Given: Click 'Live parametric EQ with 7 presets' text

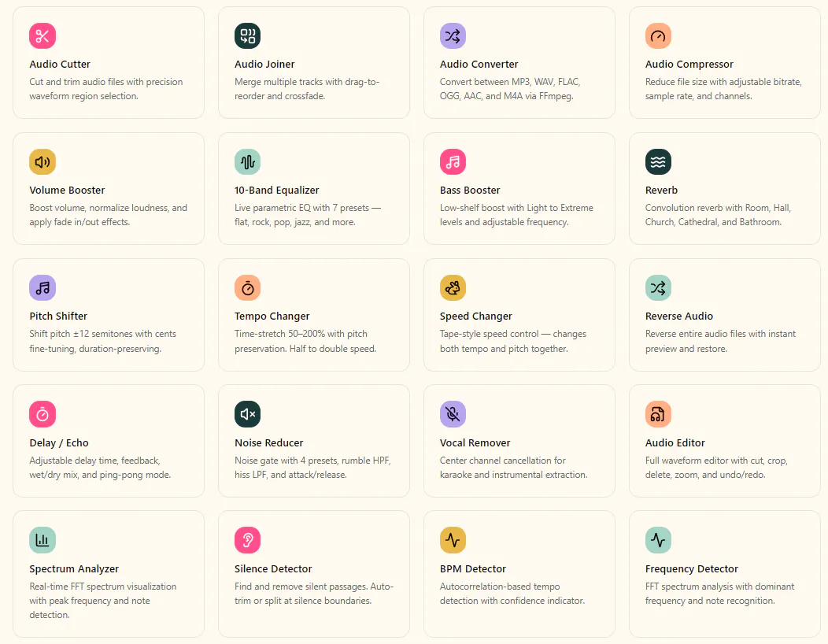Looking at the screenshot, I should [x=308, y=215].
